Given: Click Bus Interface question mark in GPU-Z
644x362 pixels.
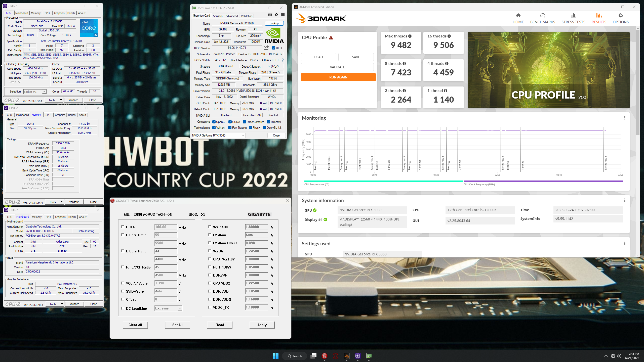Looking at the screenshot, I should click(x=283, y=60).
